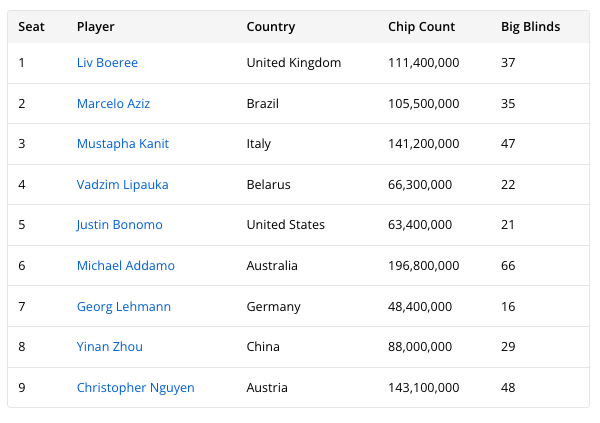600x423 pixels.
Task: Visit Justin Bonomo's player page
Action: (119, 225)
